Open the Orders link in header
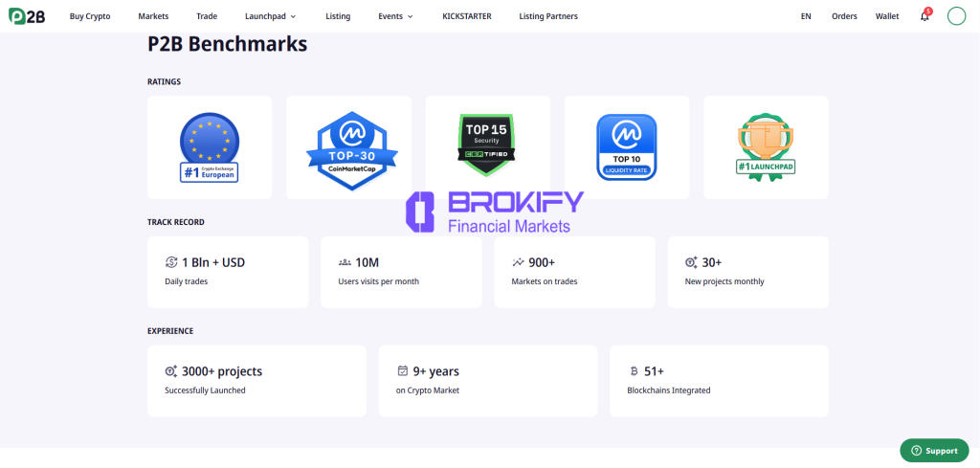This screenshot has height=468, width=980. click(844, 16)
